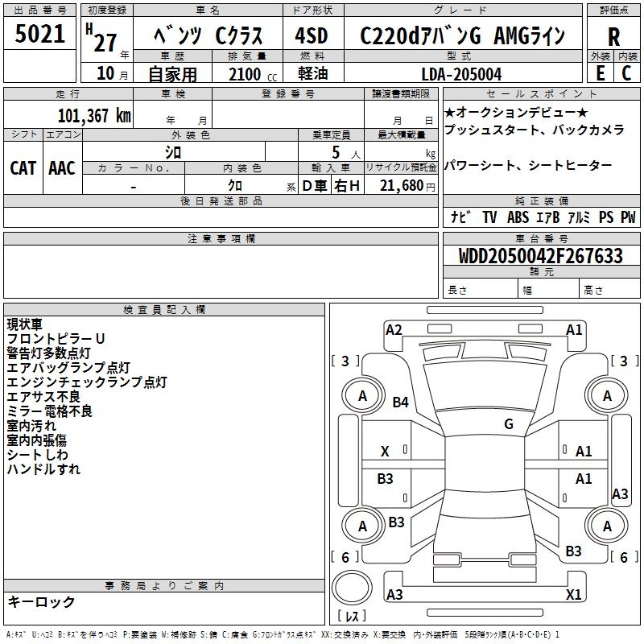Click プッシュスタート、バックカメラ line
Screen dimensions: 644x644
(x=534, y=130)
